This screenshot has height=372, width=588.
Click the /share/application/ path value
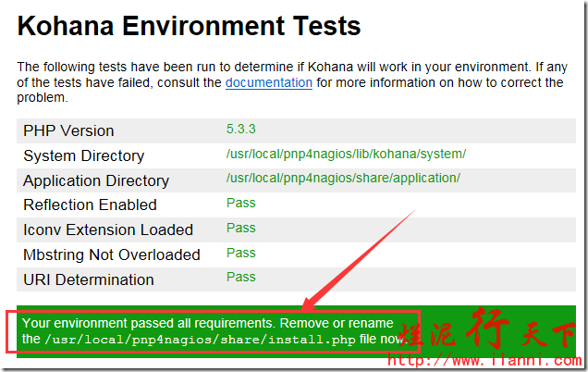(343, 178)
